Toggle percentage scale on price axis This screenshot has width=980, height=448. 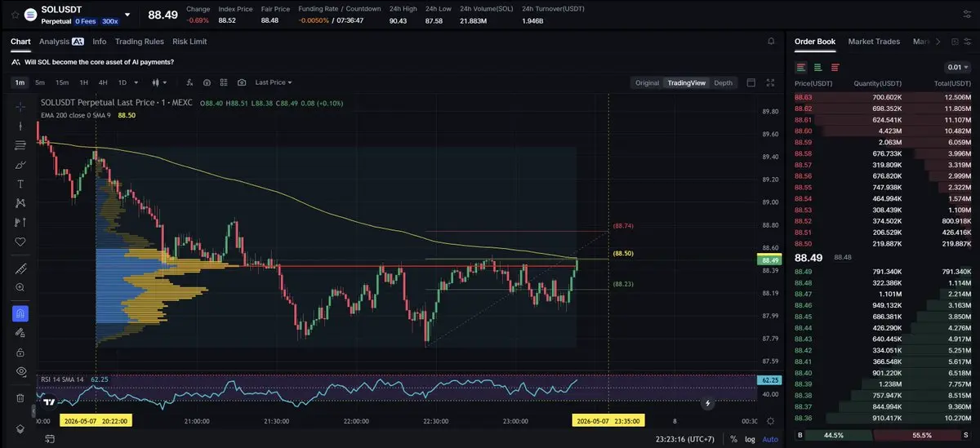[734, 439]
